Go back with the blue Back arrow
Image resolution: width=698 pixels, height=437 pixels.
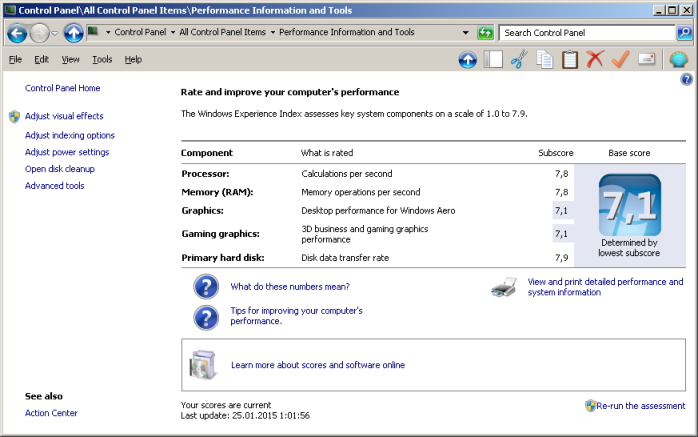pos(17,33)
